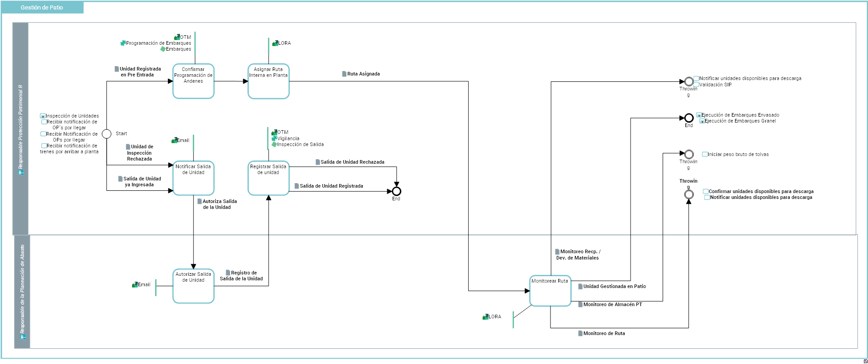Open Recibir notificación de OP's por llegar
The width and height of the screenshot is (868, 364).
click(69, 125)
